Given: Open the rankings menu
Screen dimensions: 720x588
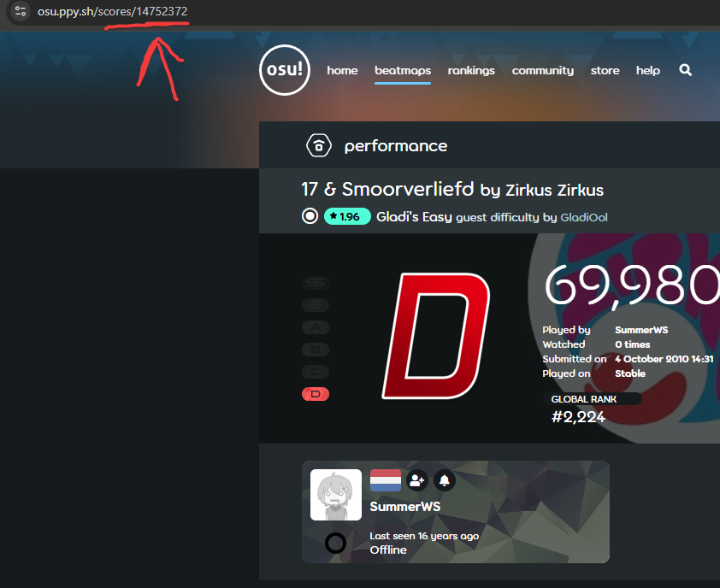Looking at the screenshot, I should pyautogui.click(x=471, y=70).
